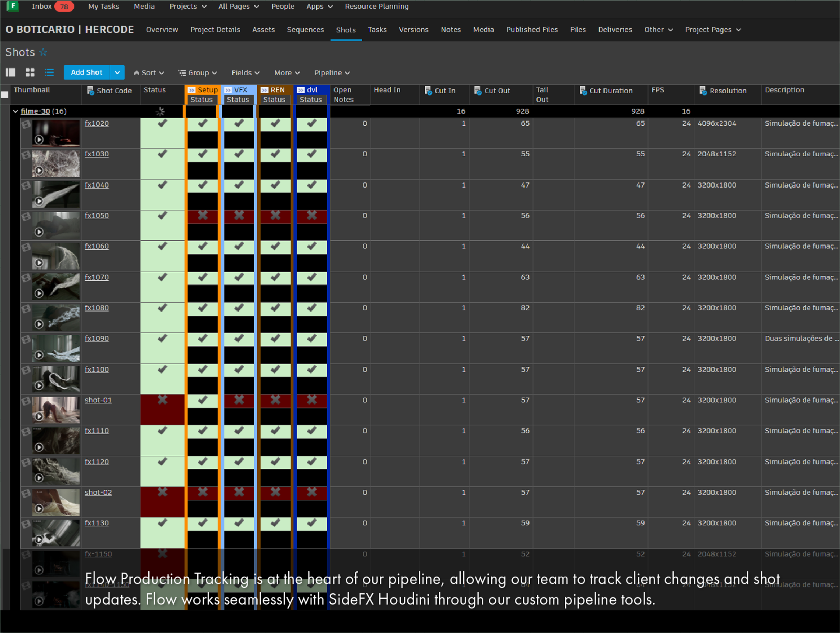Expand the dvl pipeline step column arrows

(301, 90)
